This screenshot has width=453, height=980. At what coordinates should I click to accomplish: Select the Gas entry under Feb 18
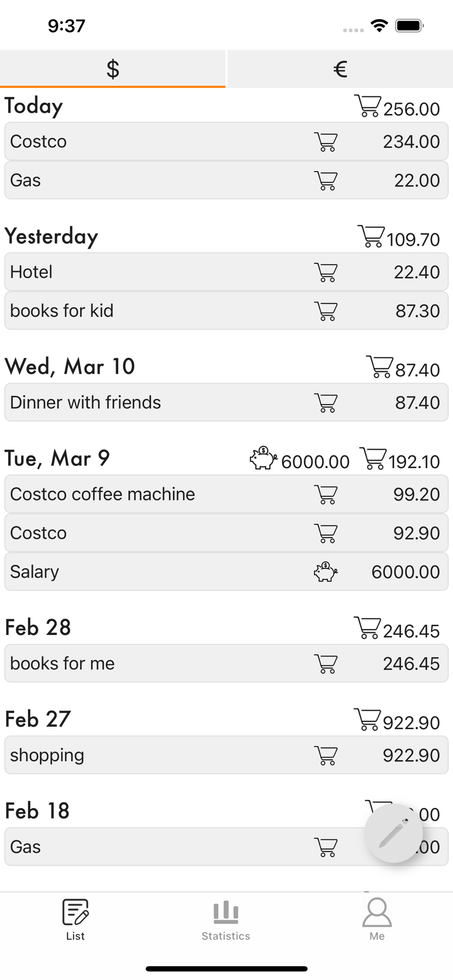pyautogui.click(x=226, y=847)
